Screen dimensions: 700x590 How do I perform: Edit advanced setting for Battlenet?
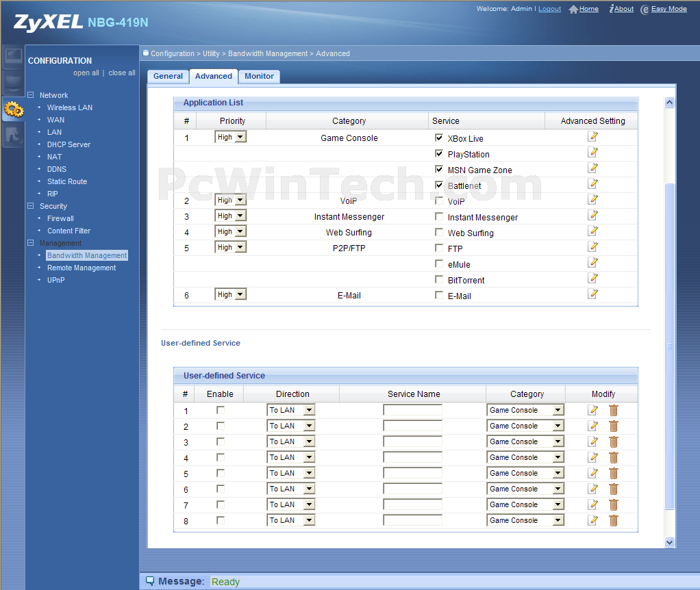tap(593, 183)
